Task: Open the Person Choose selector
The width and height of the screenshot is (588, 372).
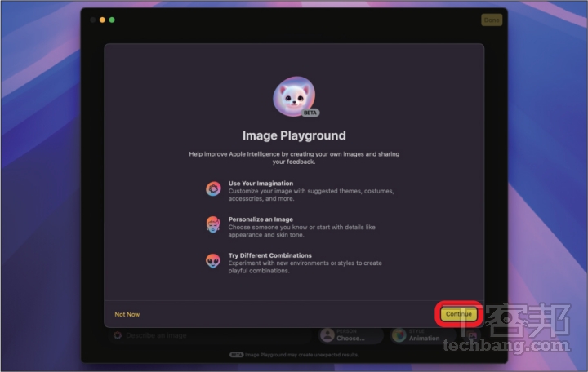Action: tap(350, 335)
